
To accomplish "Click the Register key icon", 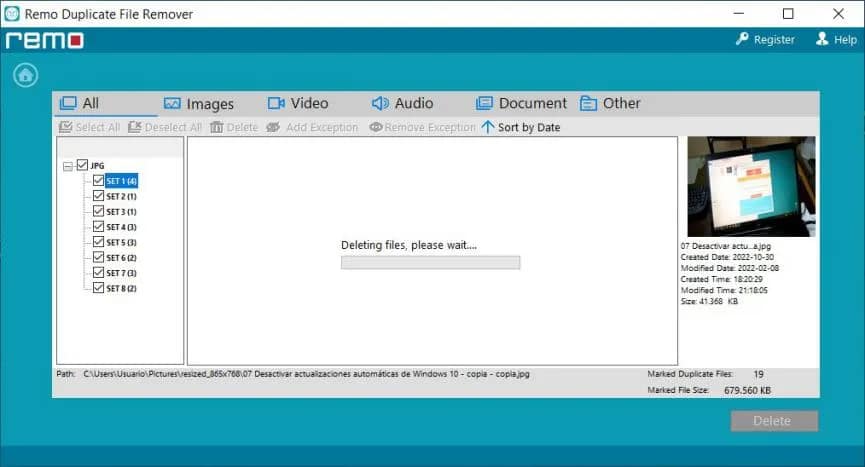I will pos(743,39).
